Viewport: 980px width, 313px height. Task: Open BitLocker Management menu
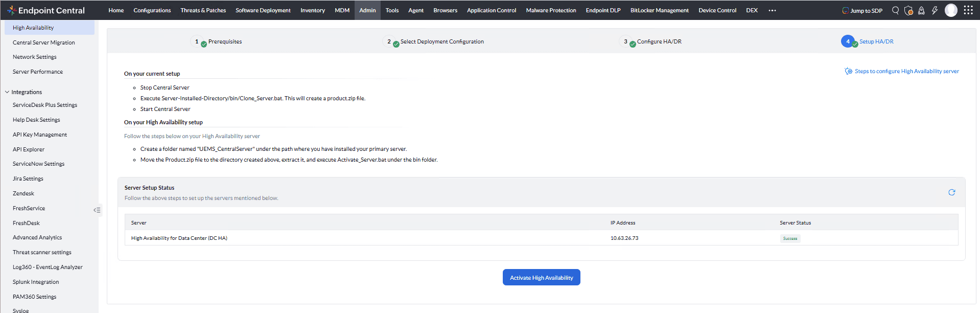pyautogui.click(x=659, y=10)
